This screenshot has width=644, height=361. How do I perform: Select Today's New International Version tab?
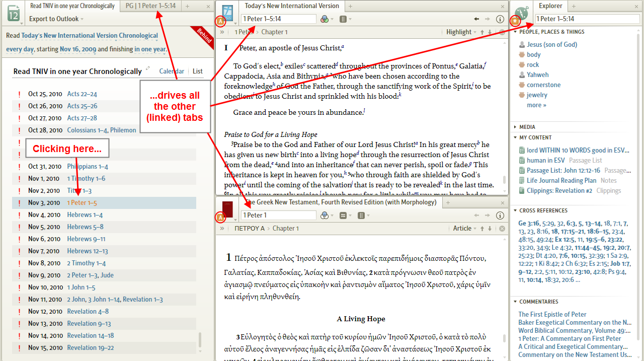[292, 6]
